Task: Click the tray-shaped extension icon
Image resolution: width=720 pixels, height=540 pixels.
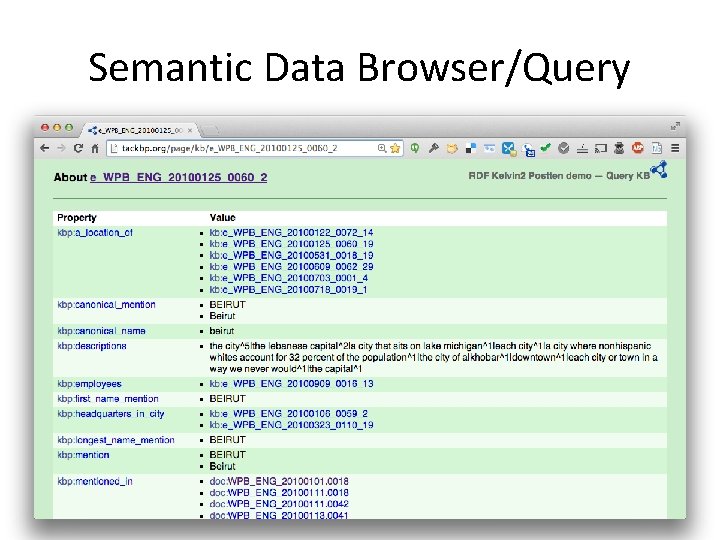Action: (582, 148)
